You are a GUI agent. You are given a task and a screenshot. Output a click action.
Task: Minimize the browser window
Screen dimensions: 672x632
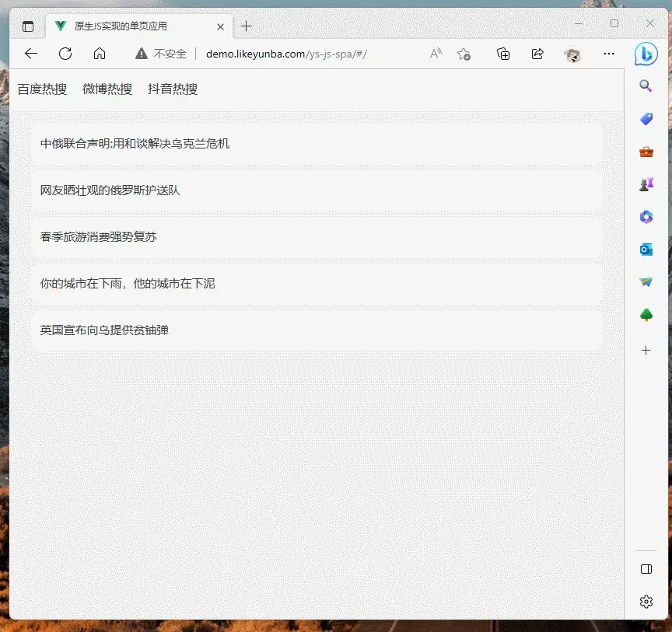[579, 23]
